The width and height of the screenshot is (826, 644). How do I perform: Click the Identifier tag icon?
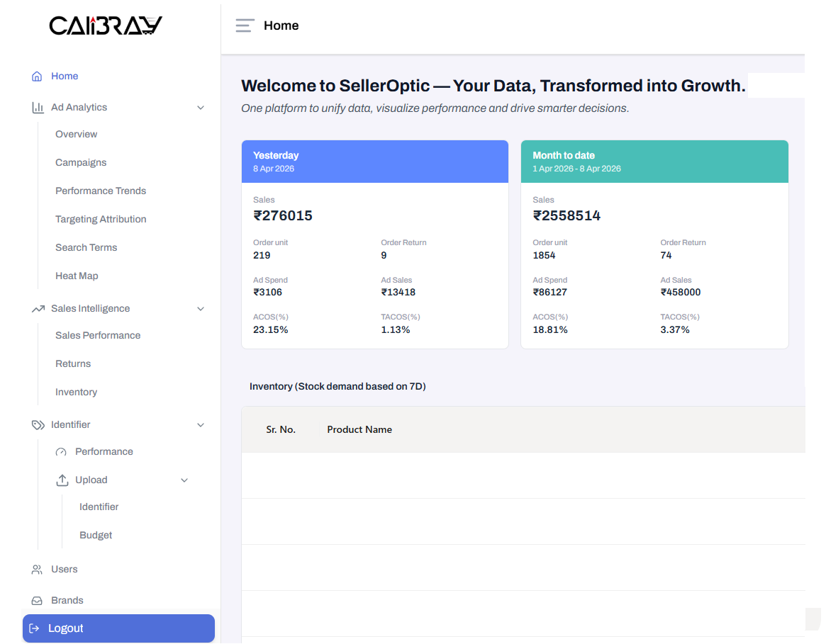pyautogui.click(x=38, y=425)
